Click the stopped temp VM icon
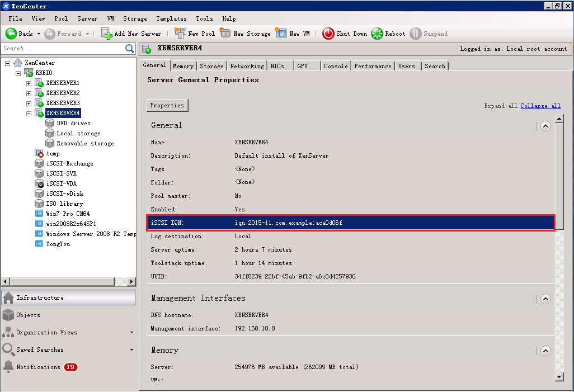This screenshot has width=574, height=392. pyautogui.click(x=39, y=153)
